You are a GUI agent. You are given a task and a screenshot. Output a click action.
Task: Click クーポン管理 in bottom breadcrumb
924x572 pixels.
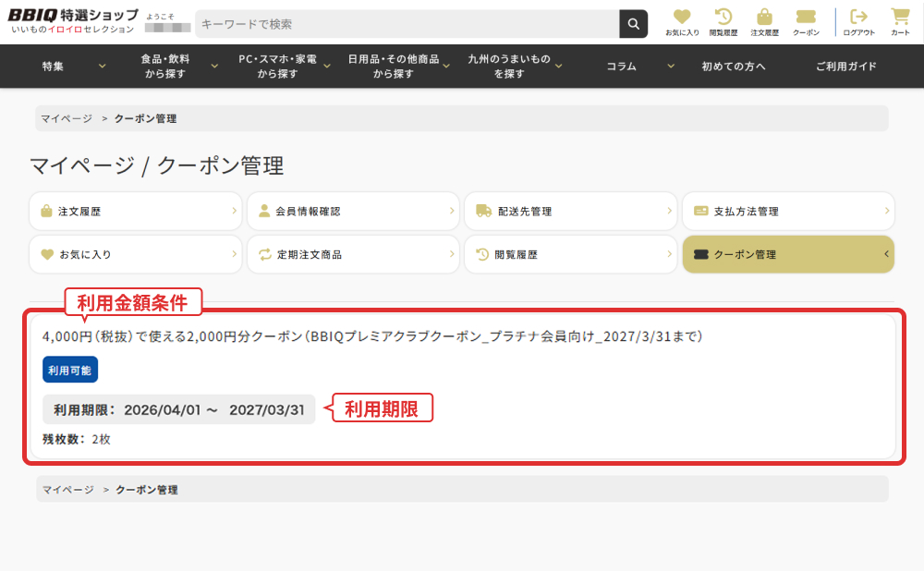147,490
